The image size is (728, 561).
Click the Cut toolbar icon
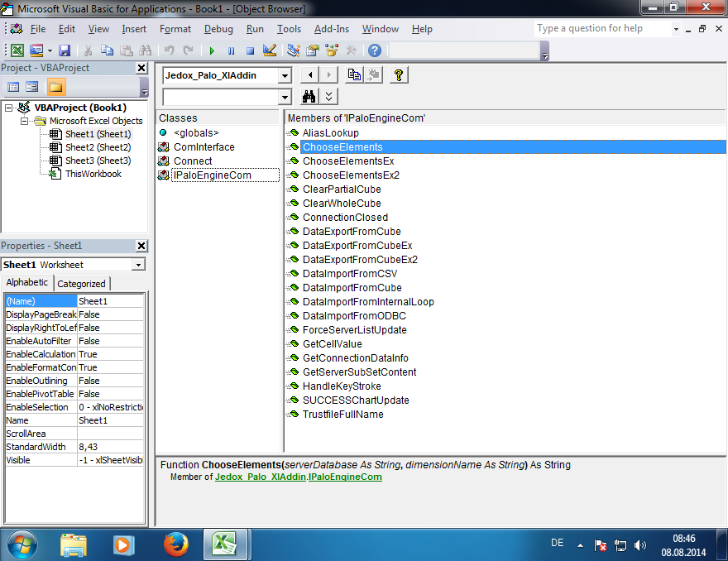tap(89, 50)
